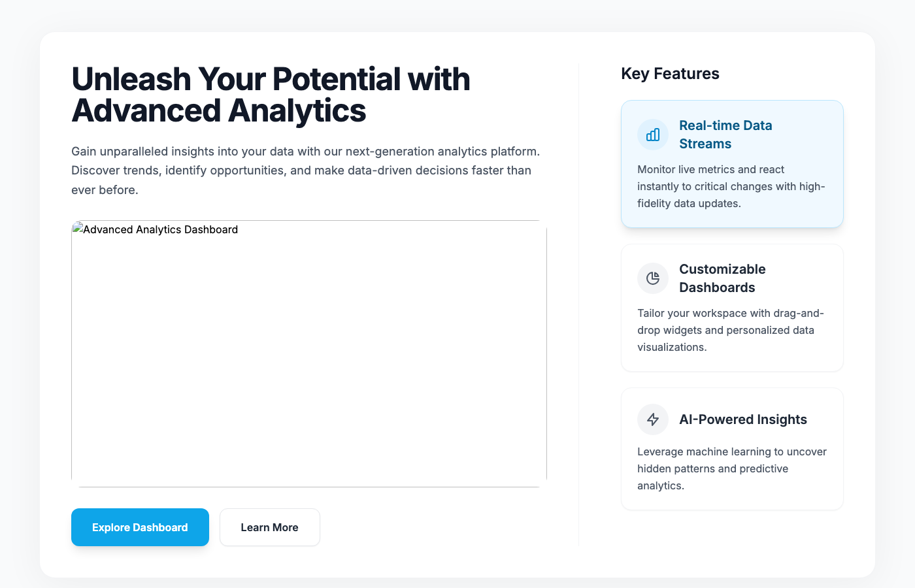Click the Explore Dashboard button
Screen dimensions: 915x588
click(140, 527)
